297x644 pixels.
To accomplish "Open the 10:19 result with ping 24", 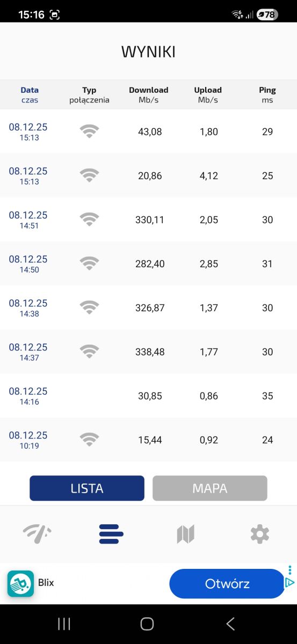I will [148, 440].
